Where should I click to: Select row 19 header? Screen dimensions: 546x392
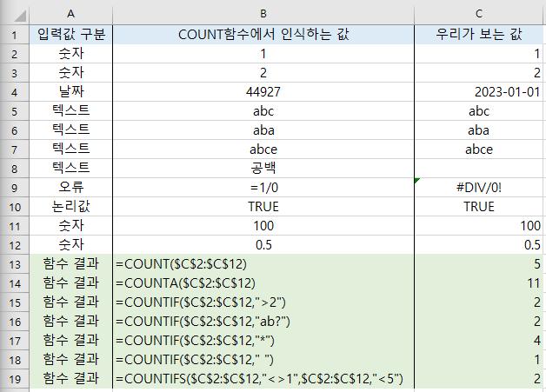(x=14, y=379)
